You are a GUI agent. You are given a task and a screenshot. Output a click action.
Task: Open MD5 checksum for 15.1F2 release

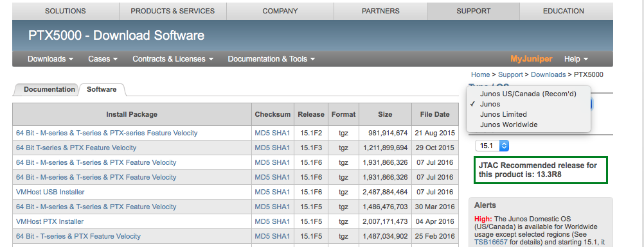point(262,133)
